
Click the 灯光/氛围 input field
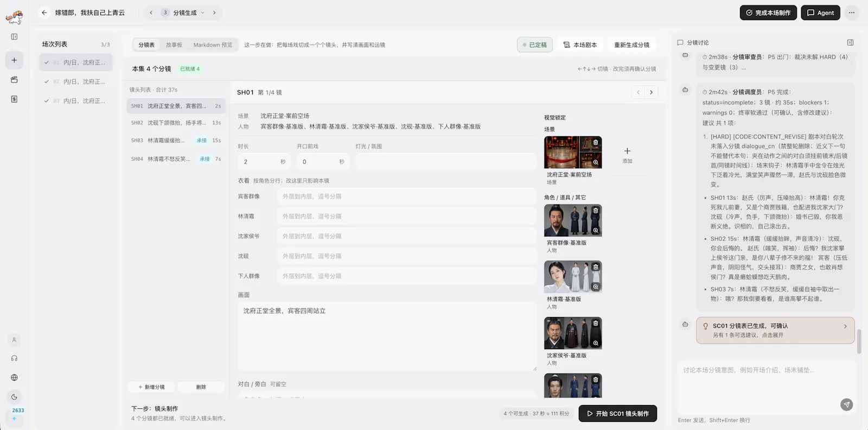click(x=445, y=162)
